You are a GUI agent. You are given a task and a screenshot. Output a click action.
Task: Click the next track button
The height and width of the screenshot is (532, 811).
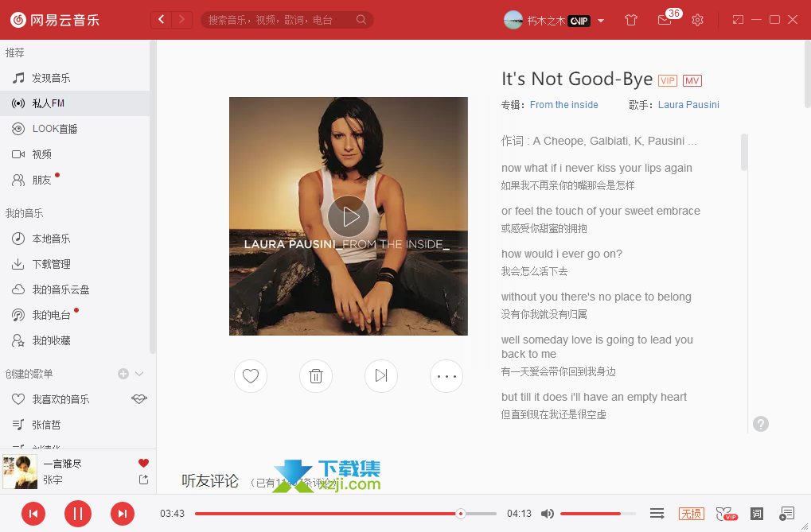(123, 514)
